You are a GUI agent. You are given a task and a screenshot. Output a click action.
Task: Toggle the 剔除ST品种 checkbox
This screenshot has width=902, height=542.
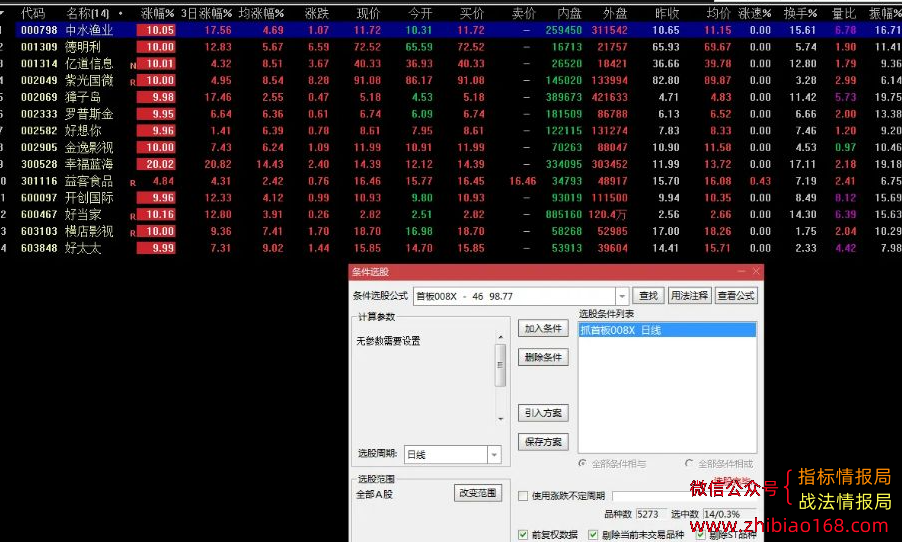click(700, 535)
